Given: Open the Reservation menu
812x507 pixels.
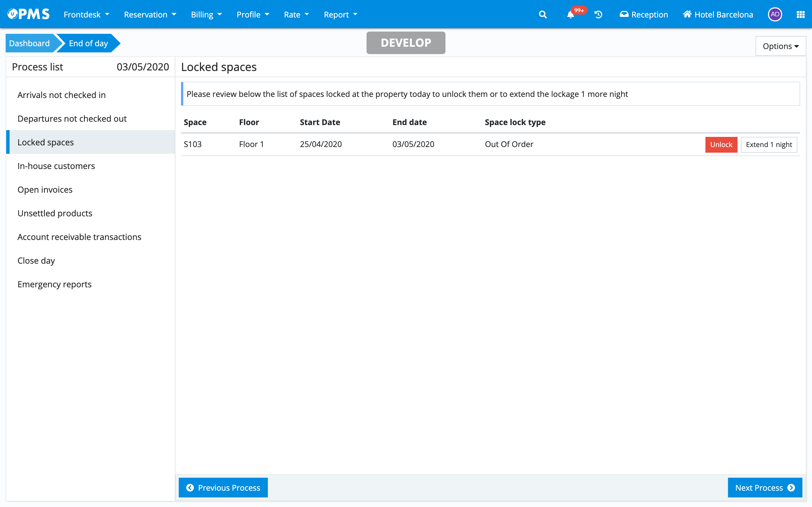Looking at the screenshot, I should pyautogui.click(x=150, y=15).
